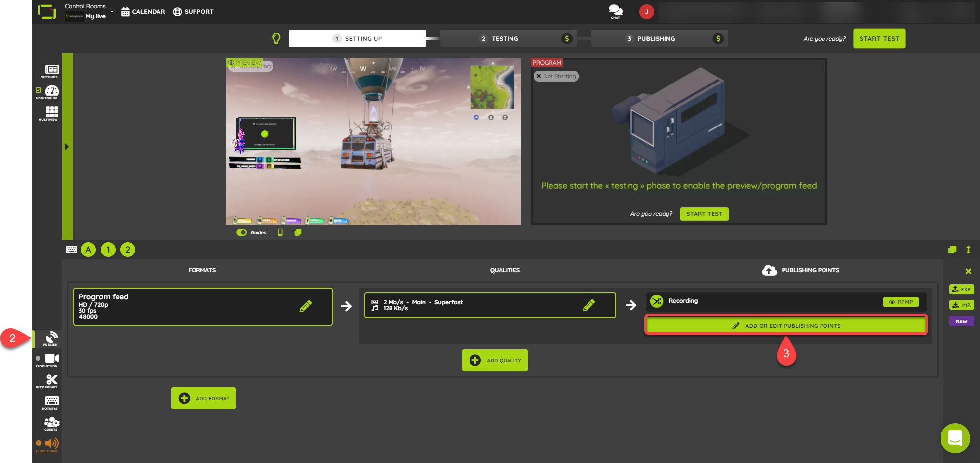This screenshot has width=980, height=463.
Task: Click the vertical resize arrow above EXP button
Action: (968, 250)
